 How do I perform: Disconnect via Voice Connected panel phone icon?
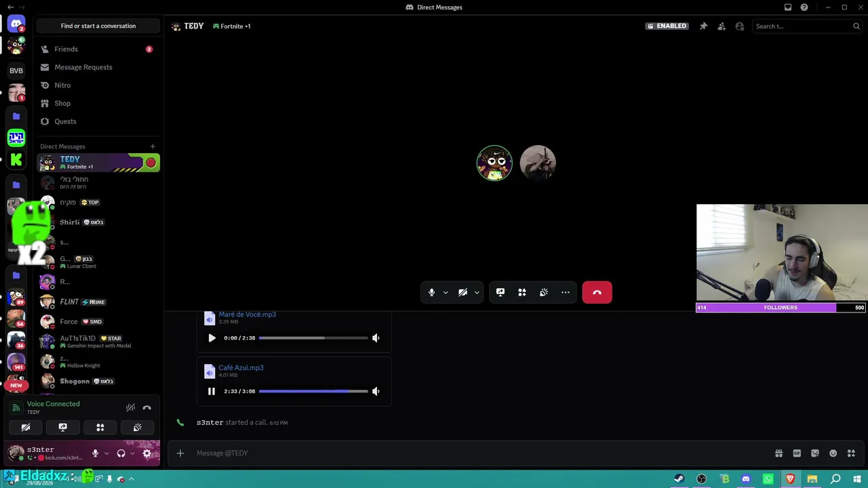(147, 408)
